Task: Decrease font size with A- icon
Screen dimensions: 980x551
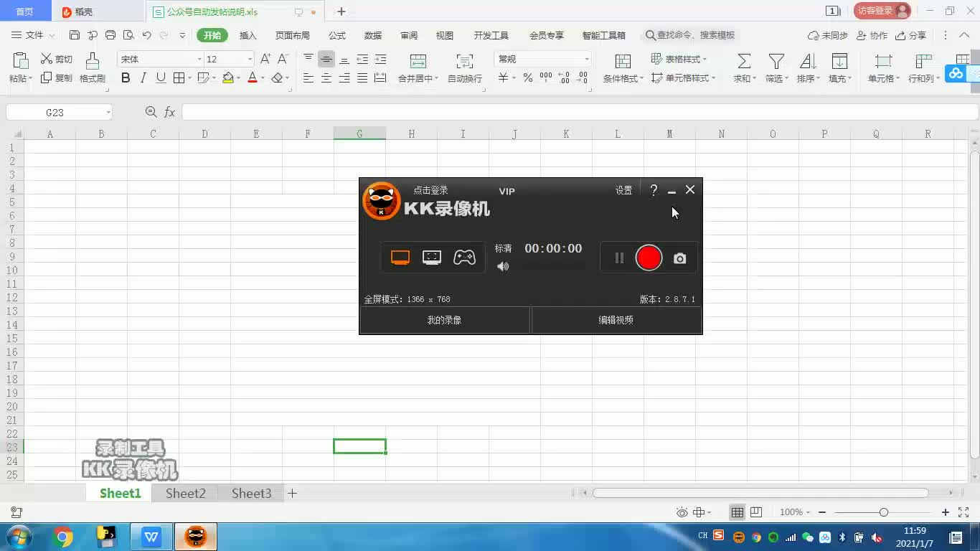Action: tap(283, 59)
